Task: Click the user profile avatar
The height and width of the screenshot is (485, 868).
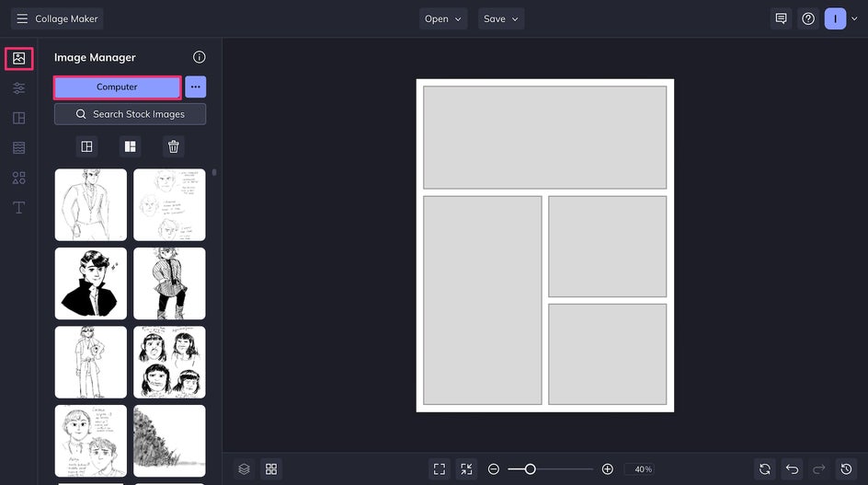Action: pos(835,18)
